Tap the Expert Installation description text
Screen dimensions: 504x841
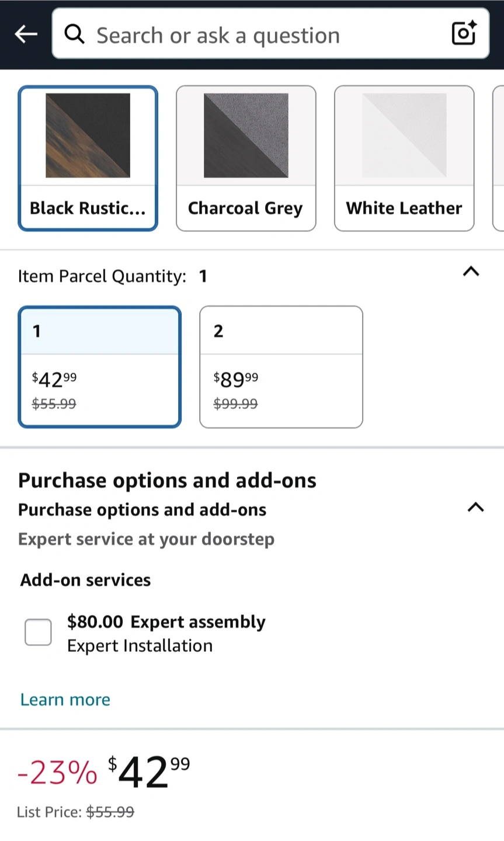point(140,646)
